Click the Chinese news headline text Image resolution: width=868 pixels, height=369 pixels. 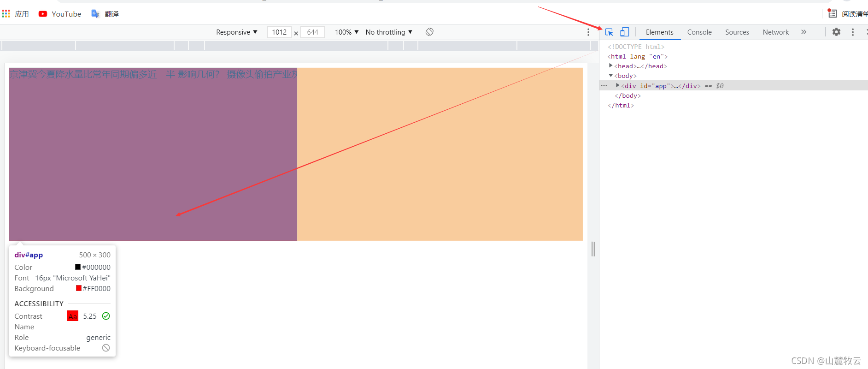153,74
